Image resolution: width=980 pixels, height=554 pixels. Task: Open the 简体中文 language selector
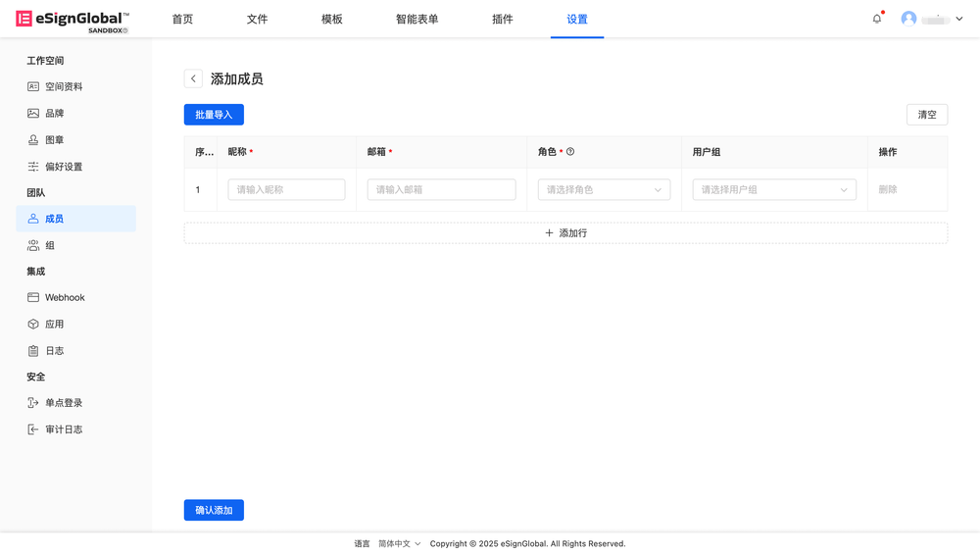tap(399, 544)
